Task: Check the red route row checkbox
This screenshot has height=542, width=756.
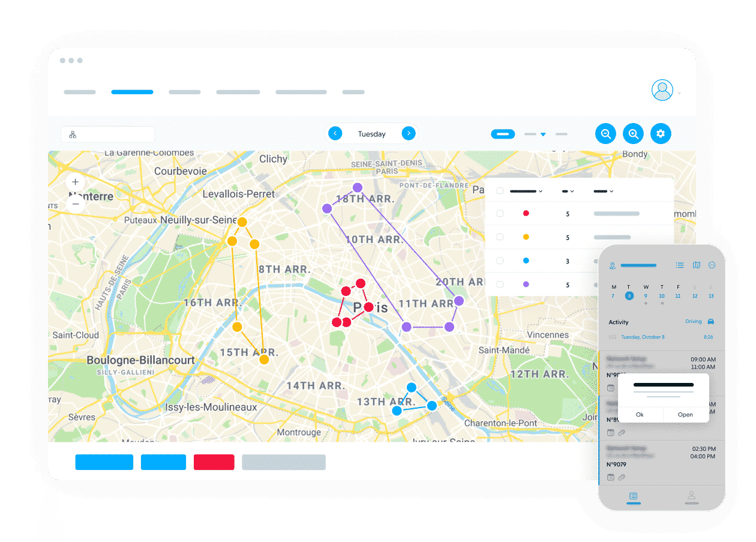Action: pos(500,214)
